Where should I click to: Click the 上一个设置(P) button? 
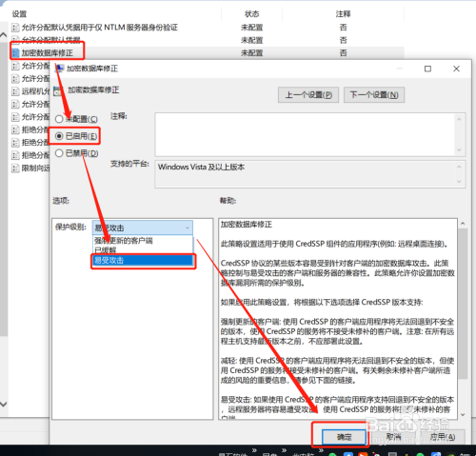[x=308, y=95]
